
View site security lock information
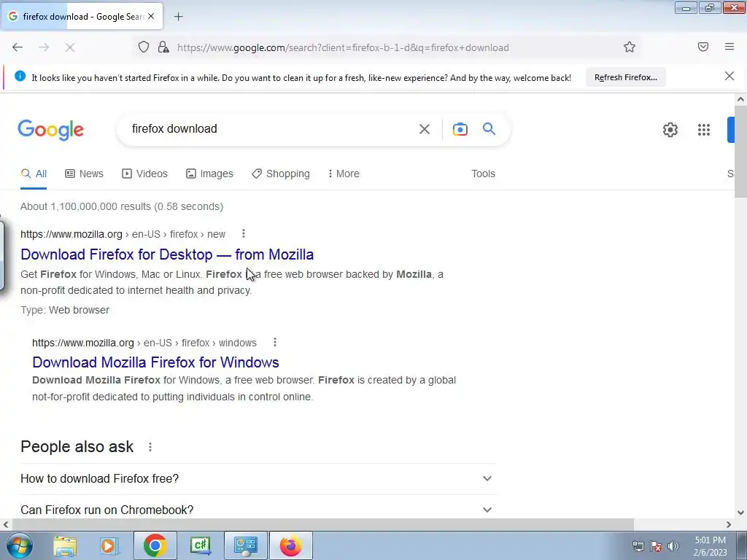point(163,47)
